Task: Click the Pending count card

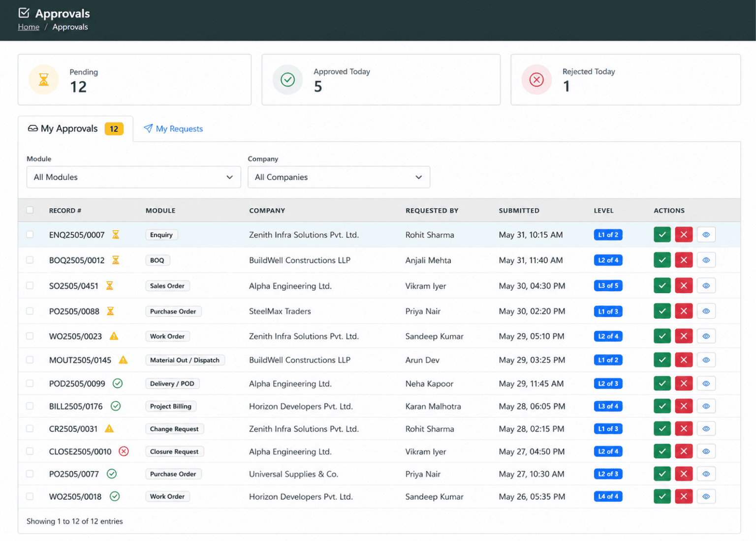Action: [x=135, y=80]
